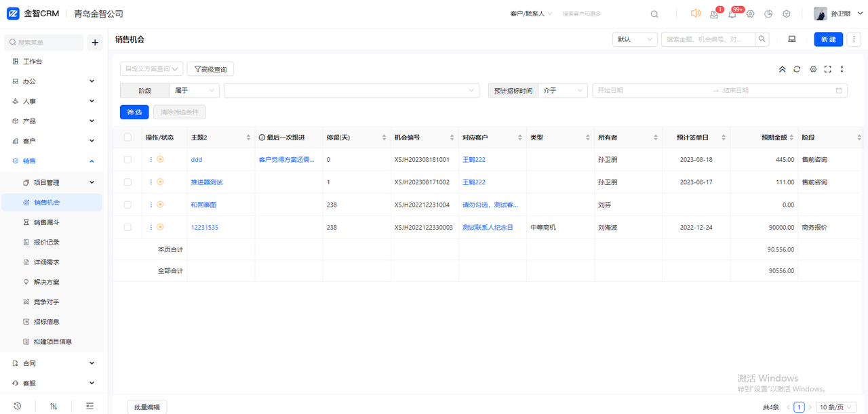Viewport: 868px width, 414px height.
Task: Open the 介于 operator dropdown
Action: coord(563,90)
